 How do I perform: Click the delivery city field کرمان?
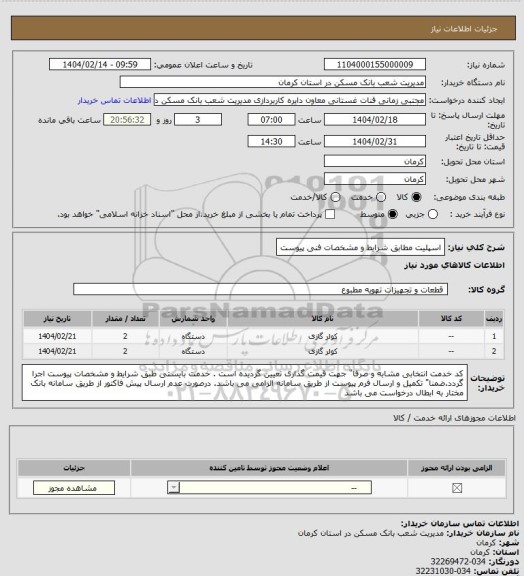click(375, 179)
